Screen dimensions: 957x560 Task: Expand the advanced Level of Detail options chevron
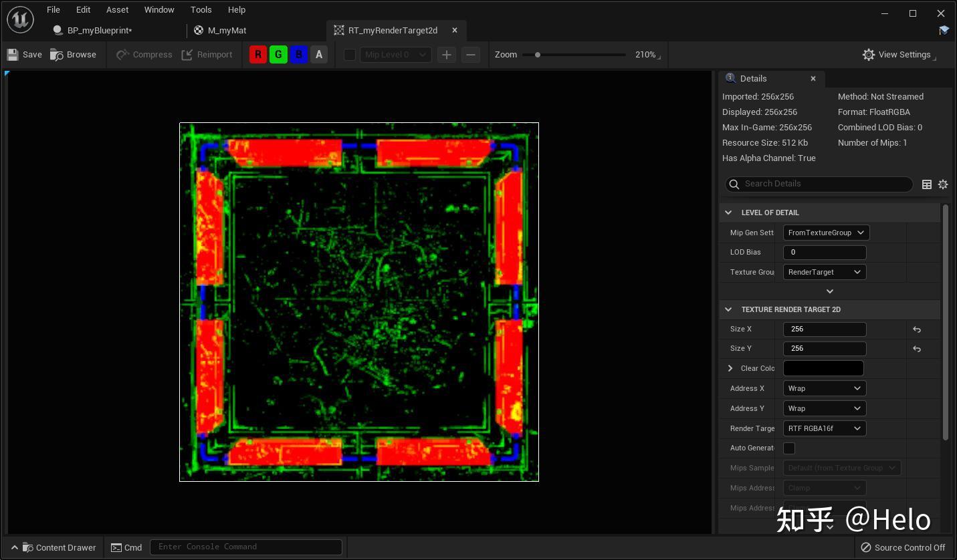pos(829,291)
